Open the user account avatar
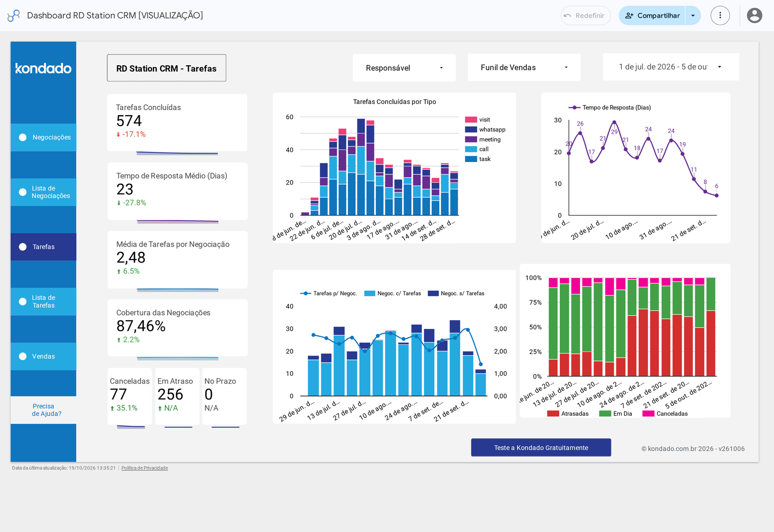Viewport: 774px width, 532px height. (x=754, y=15)
